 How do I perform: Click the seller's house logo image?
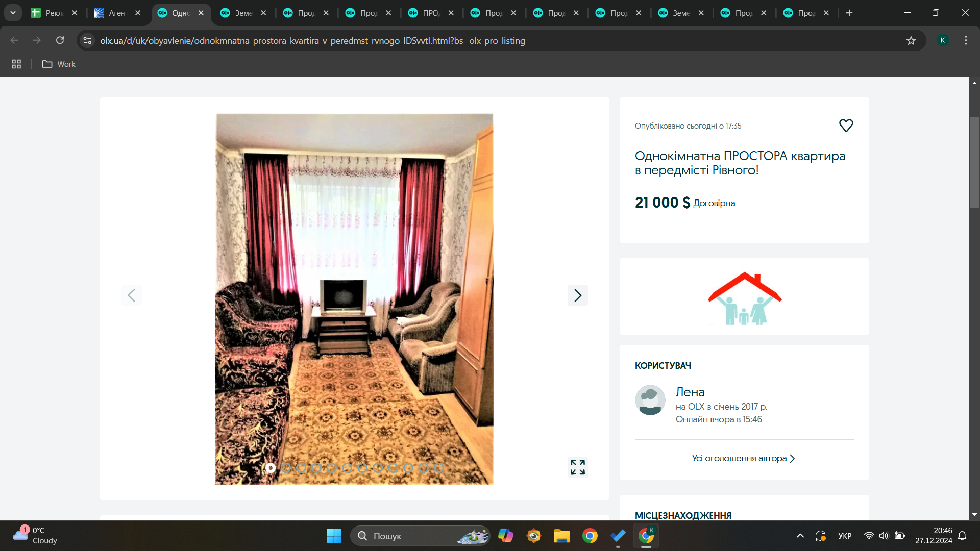point(744,298)
